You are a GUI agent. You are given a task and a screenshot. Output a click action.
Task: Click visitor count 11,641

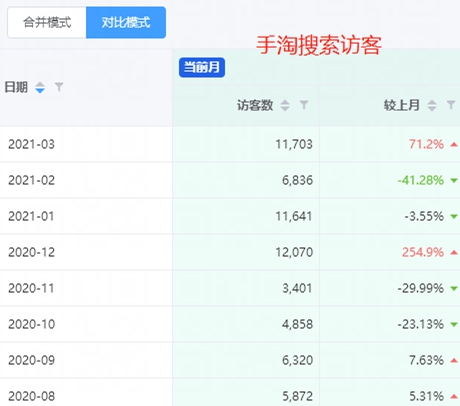(294, 216)
